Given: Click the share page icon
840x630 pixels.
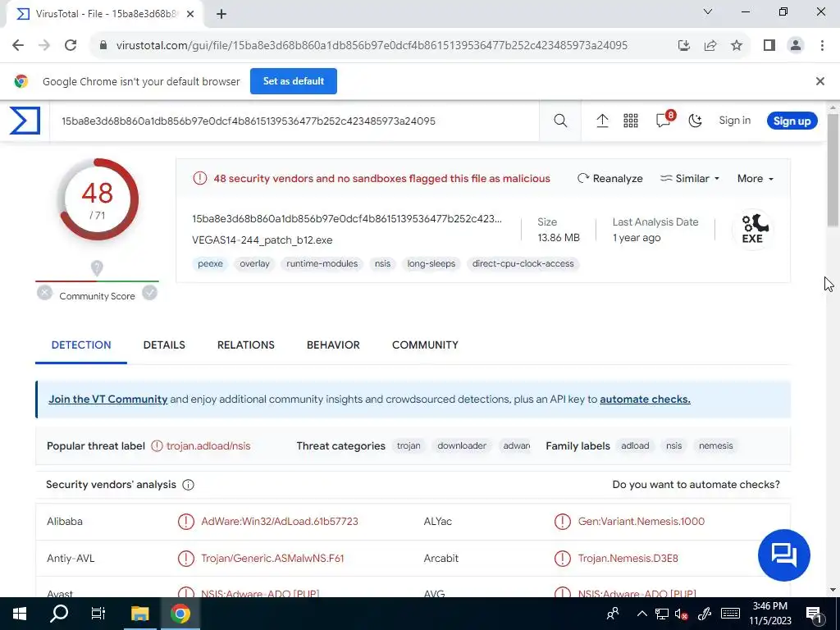Looking at the screenshot, I should (x=710, y=45).
